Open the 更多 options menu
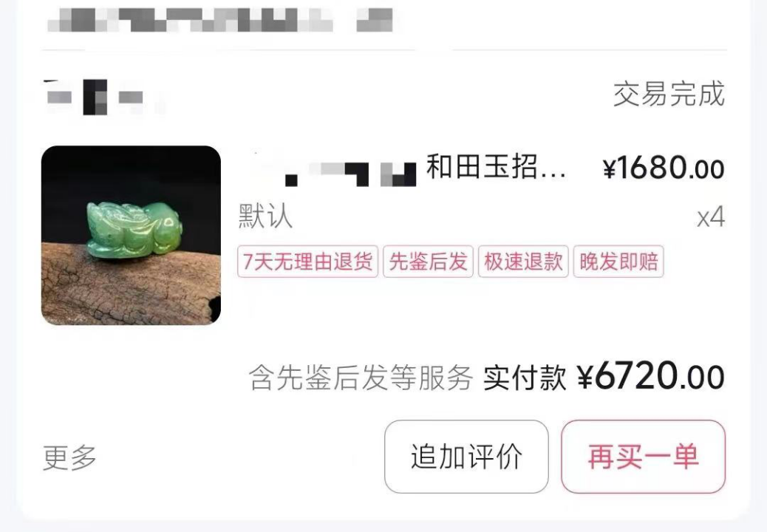Viewport: 767px width, 532px height. 69,457
